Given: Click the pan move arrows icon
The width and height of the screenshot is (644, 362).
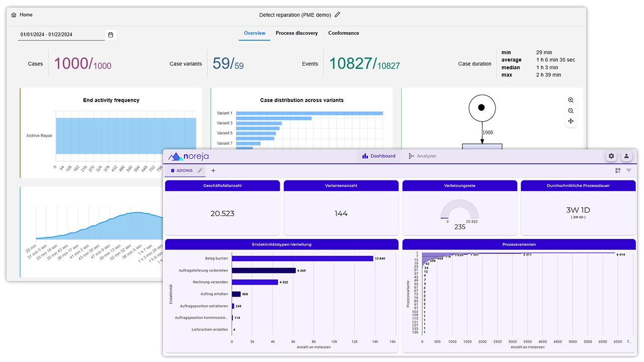Looking at the screenshot, I should pyautogui.click(x=571, y=121).
